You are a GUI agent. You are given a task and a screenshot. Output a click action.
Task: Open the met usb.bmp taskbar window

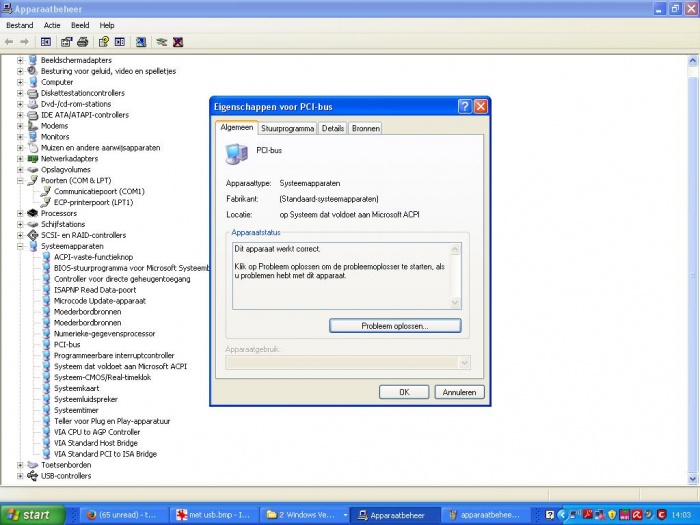[214, 515]
